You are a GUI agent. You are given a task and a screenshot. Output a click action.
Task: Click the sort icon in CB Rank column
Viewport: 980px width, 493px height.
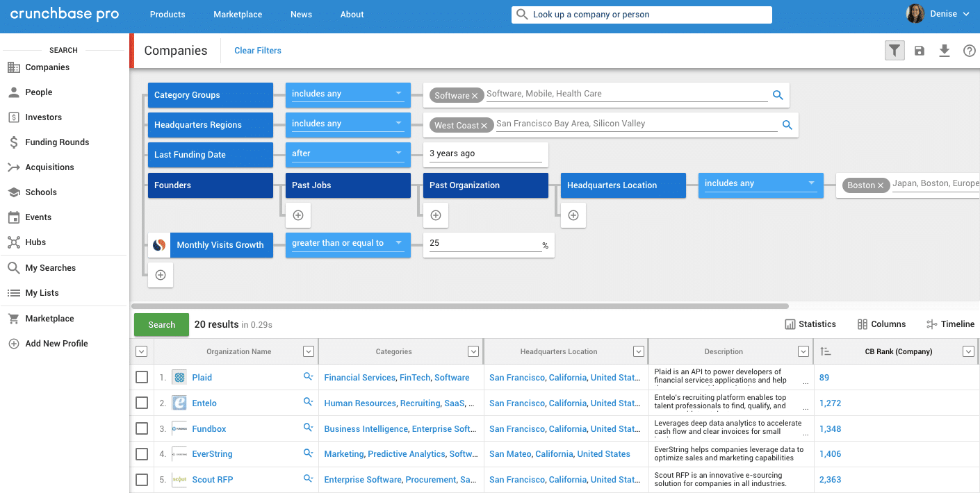[x=826, y=351]
